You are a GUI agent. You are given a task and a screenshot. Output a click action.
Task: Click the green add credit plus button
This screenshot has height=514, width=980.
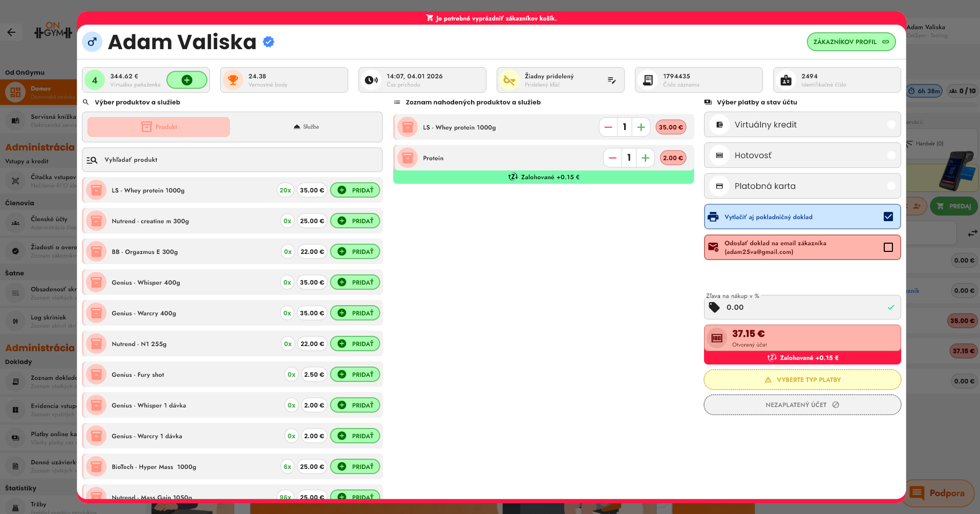187,80
